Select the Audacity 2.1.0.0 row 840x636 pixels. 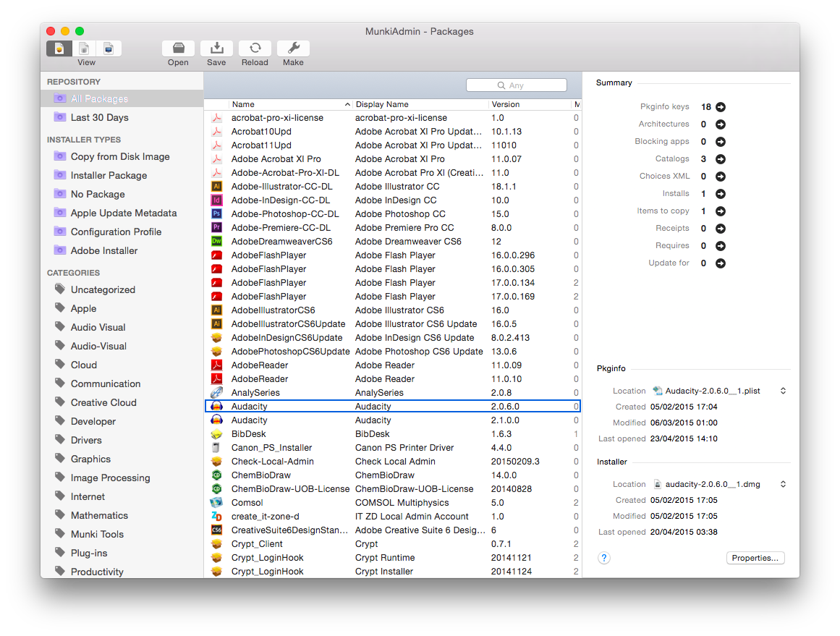click(x=393, y=420)
